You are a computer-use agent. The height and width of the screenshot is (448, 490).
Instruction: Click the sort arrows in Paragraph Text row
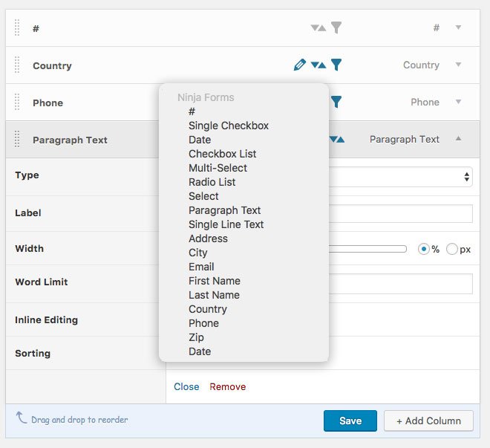tap(336, 139)
